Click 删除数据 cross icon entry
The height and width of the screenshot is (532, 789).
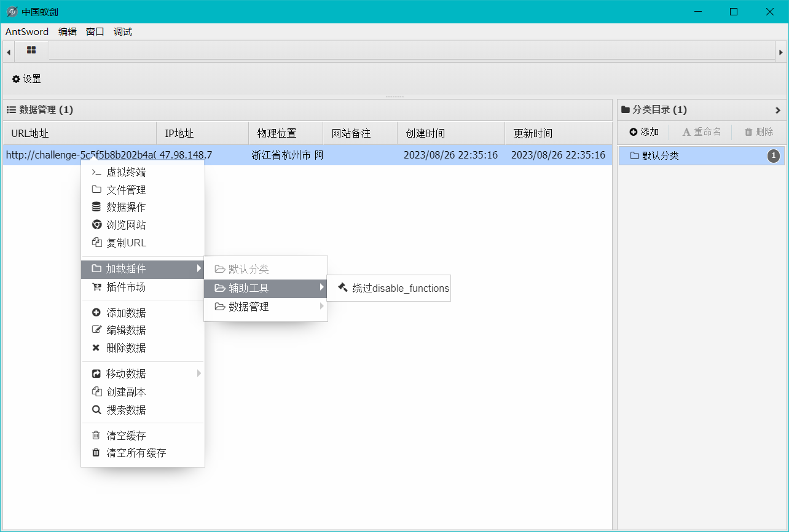click(126, 348)
